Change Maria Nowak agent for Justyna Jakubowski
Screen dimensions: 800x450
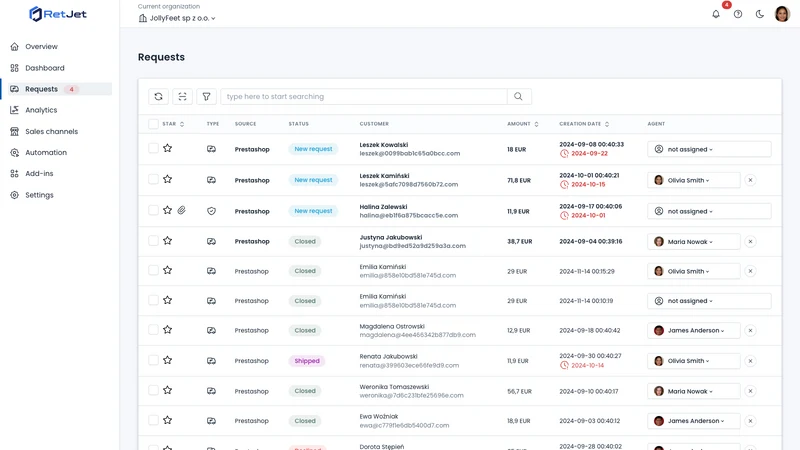pyautogui.click(x=694, y=241)
